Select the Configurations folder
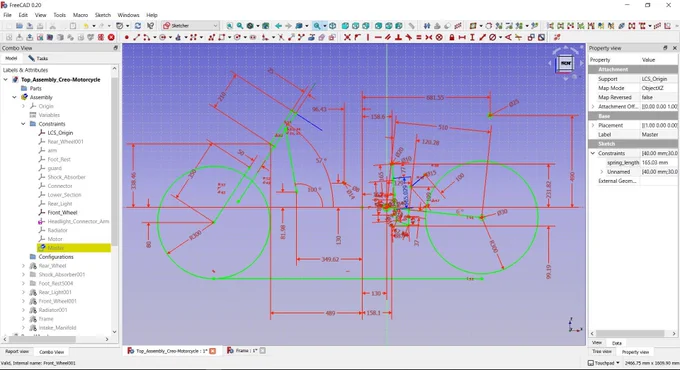 click(x=56, y=257)
